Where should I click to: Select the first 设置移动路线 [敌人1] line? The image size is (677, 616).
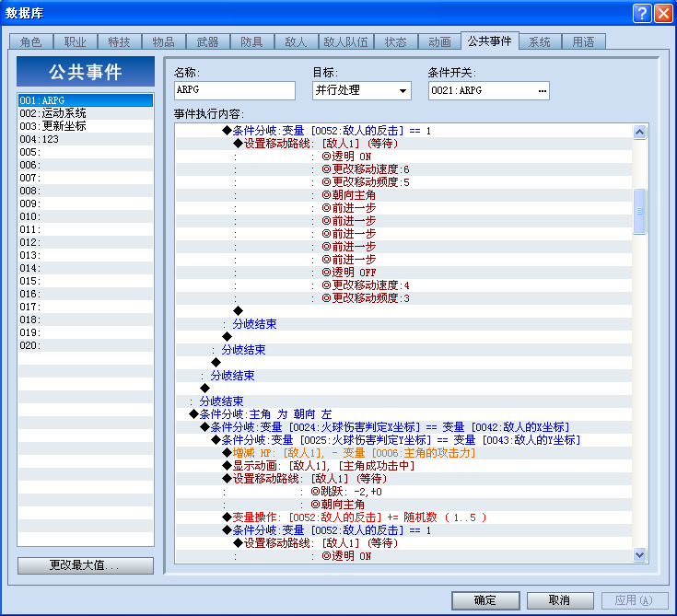(403, 144)
